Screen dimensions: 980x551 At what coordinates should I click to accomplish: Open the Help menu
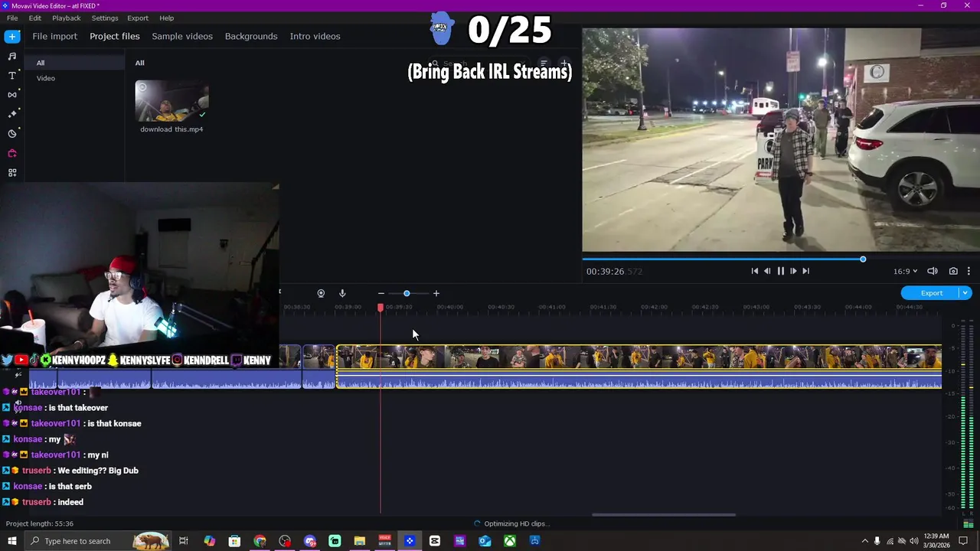tap(166, 18)
